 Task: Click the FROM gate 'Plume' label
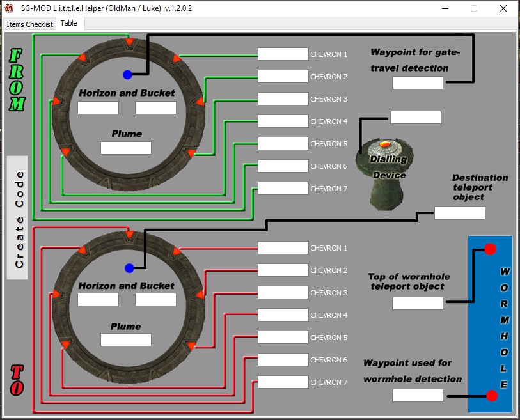127,134
